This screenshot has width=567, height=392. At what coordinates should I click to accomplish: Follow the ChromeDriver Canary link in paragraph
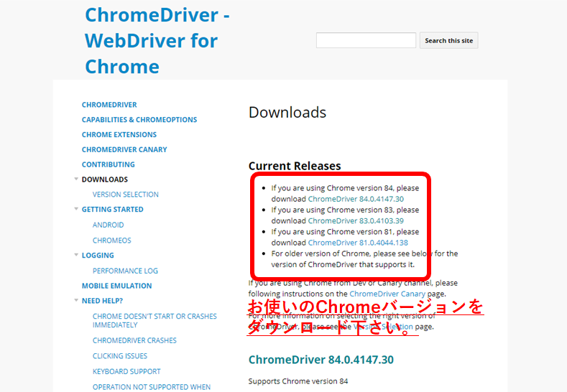387,294
